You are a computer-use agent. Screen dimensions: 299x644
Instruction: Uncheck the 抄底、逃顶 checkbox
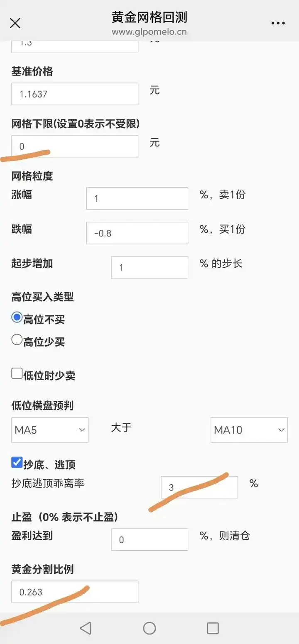[x=17, y=462]
